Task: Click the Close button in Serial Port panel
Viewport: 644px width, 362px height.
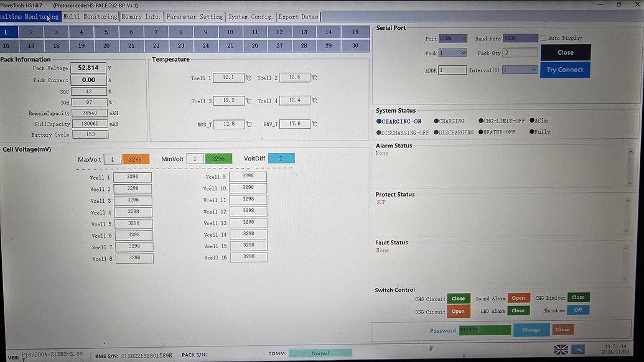Action: pyautogui.click(x=565, y=52)
